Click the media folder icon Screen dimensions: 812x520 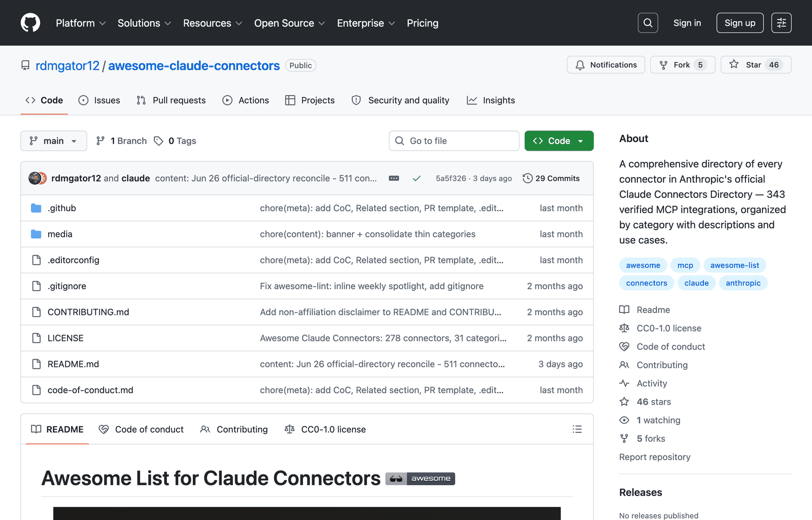[x=36, y=234]
